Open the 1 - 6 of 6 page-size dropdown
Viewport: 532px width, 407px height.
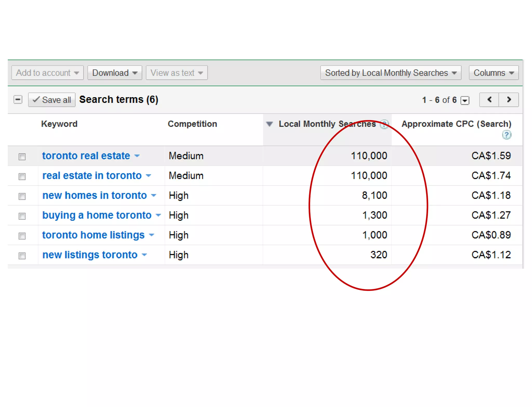[x=465, y=100]
